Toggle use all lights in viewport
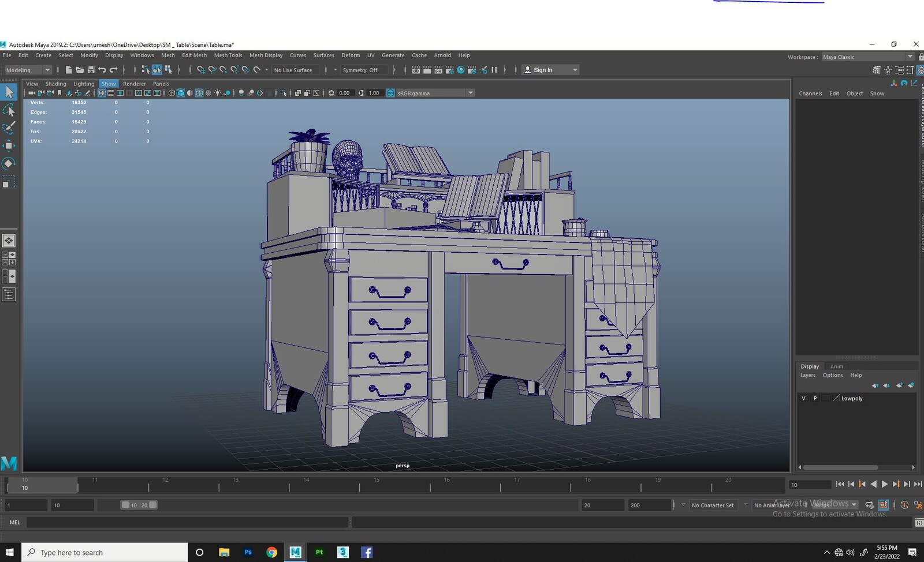Screen dimensions: 924x562 click(218, 93)
